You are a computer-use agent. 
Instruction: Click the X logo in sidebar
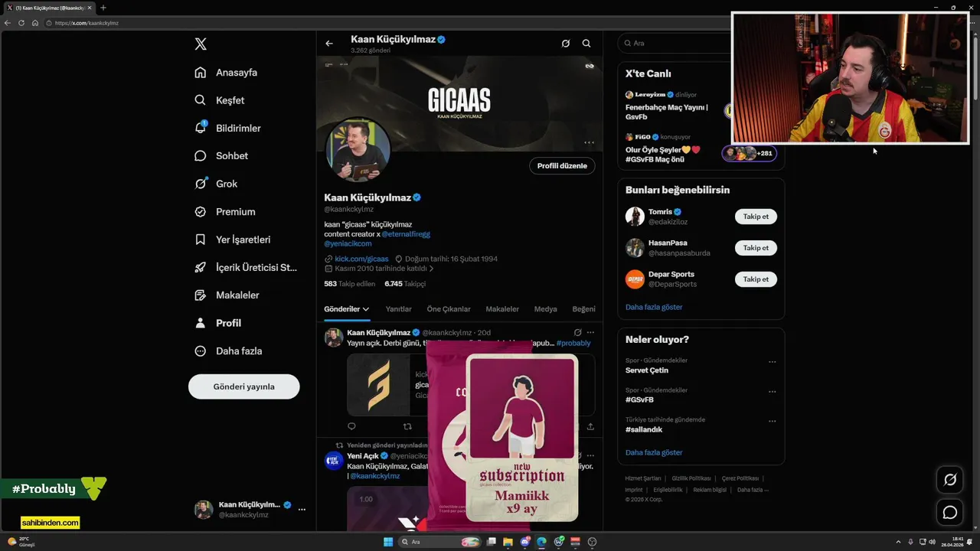[x=201, y=44]
